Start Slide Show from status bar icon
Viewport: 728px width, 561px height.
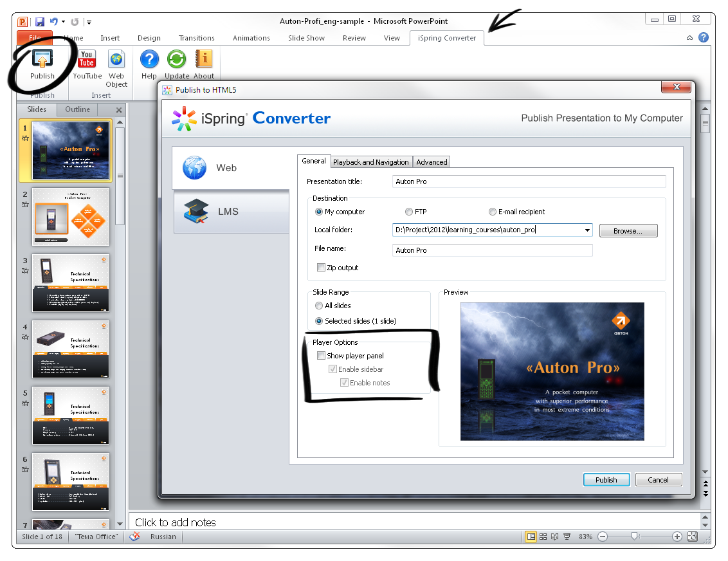pyautogui.click(x=567, y=537)
